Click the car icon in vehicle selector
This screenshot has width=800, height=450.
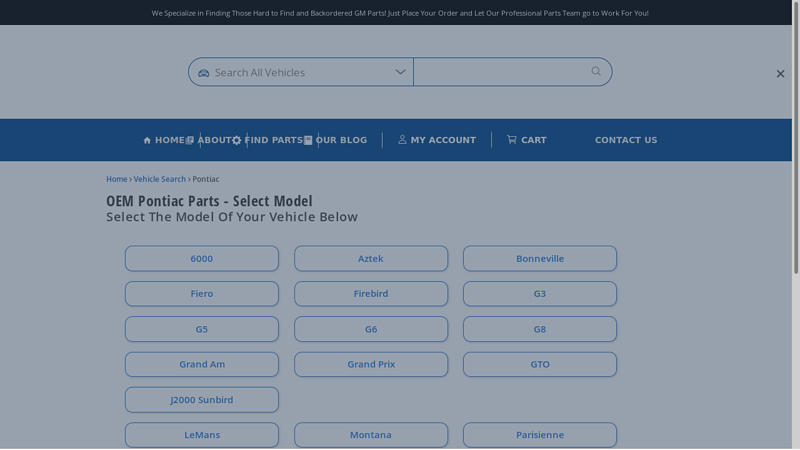tap(204, 73)
